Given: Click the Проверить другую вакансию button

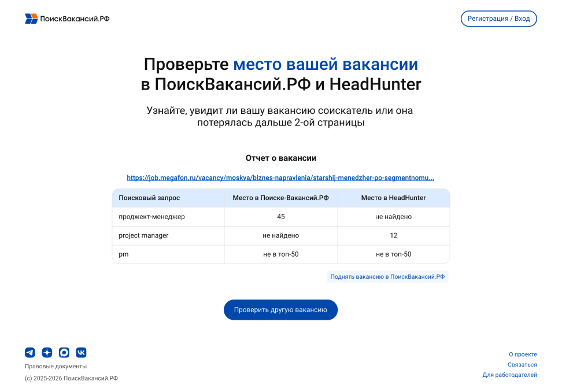Looking at the screenshot, I should 280,309.
